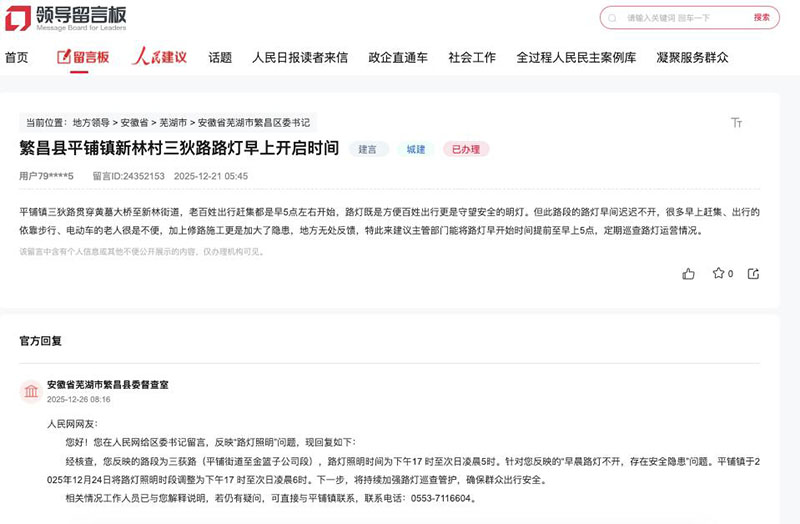800x524 pixels.
Task: Click the reply date 2025-12-26 08:16
Action: click(79, 400)
